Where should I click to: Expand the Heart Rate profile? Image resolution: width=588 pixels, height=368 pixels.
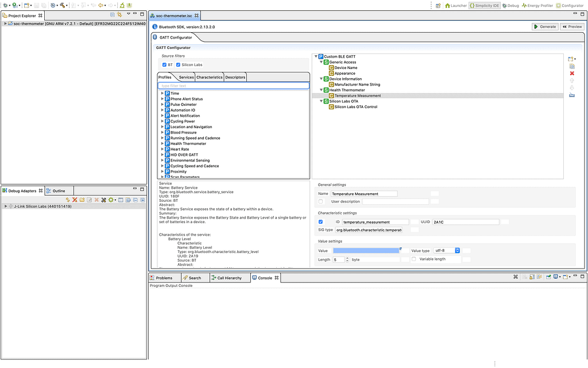pyautogui.click(x=163, y=149)
